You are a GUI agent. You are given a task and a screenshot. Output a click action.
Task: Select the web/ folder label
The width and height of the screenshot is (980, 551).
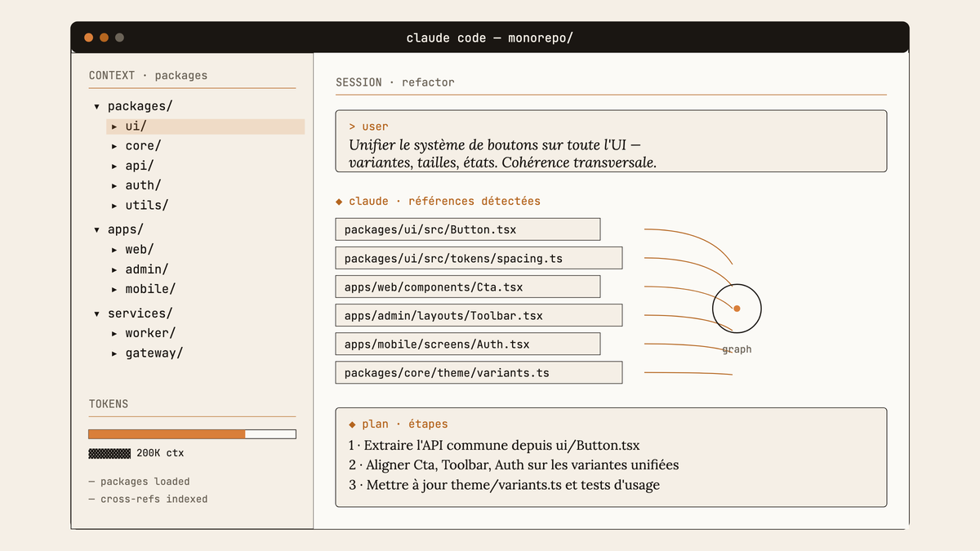coord(140,250)
